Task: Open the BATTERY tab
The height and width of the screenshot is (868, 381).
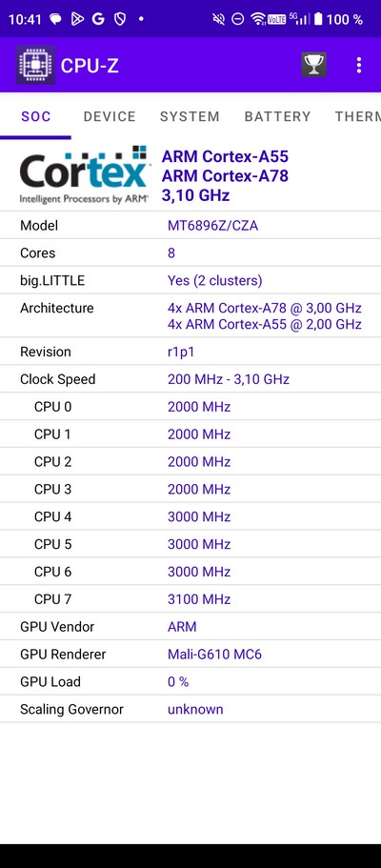Action: point(277,116)
